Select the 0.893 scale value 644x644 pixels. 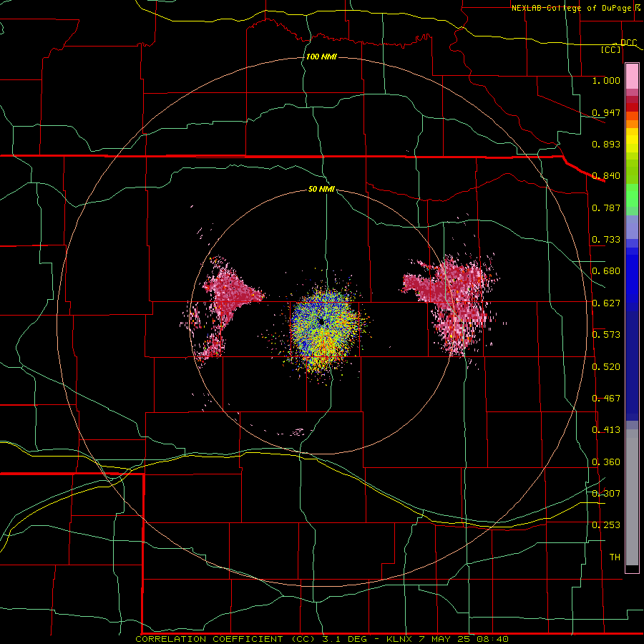point(606,144)
